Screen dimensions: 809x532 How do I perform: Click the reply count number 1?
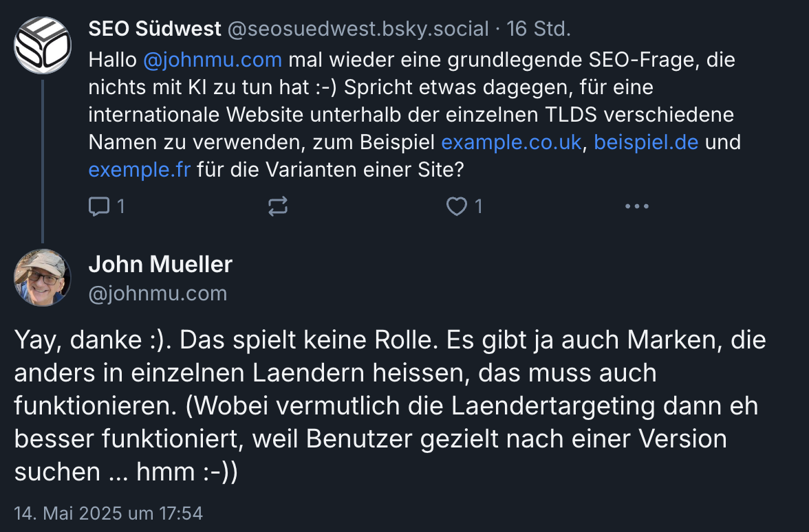pos(120,206)
